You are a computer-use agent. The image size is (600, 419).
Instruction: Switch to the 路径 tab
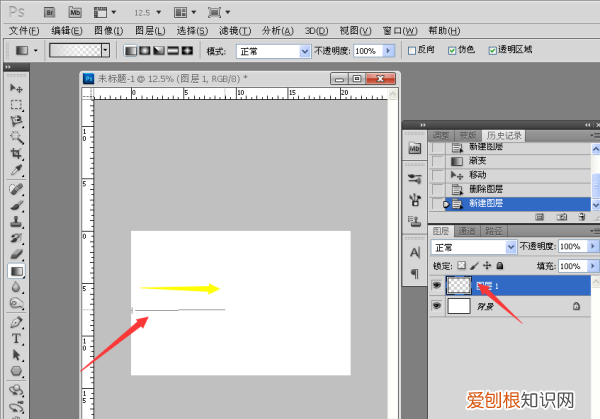click(494, 231)
